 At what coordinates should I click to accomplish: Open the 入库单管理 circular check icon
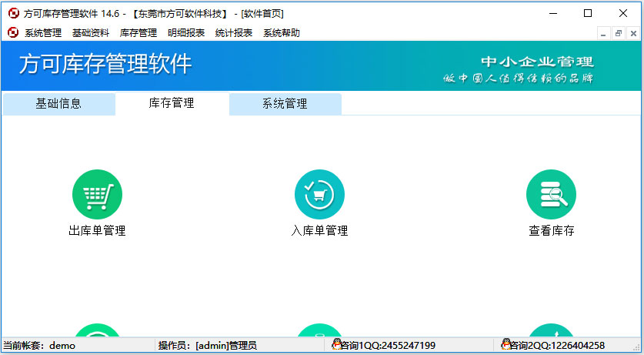319,195
